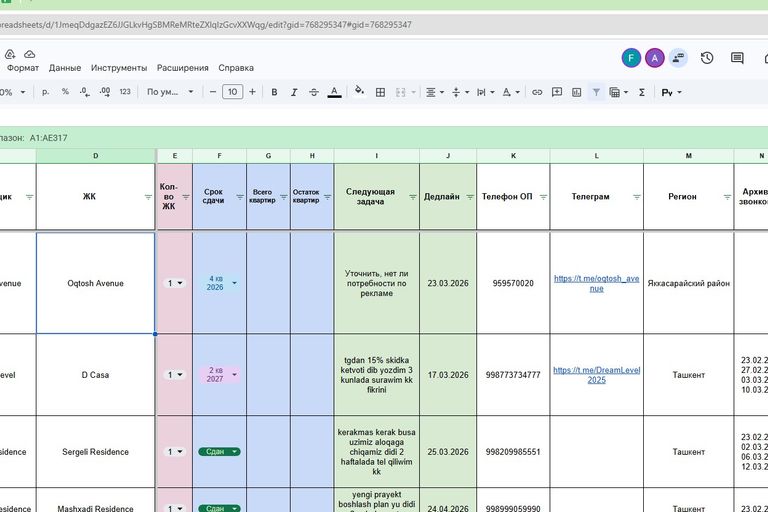Open filter for ЖК column header

(149, 197)
